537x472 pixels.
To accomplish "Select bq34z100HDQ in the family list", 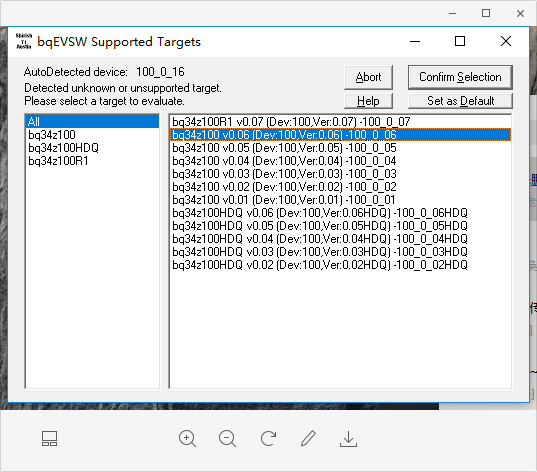I will pos(92,148).
